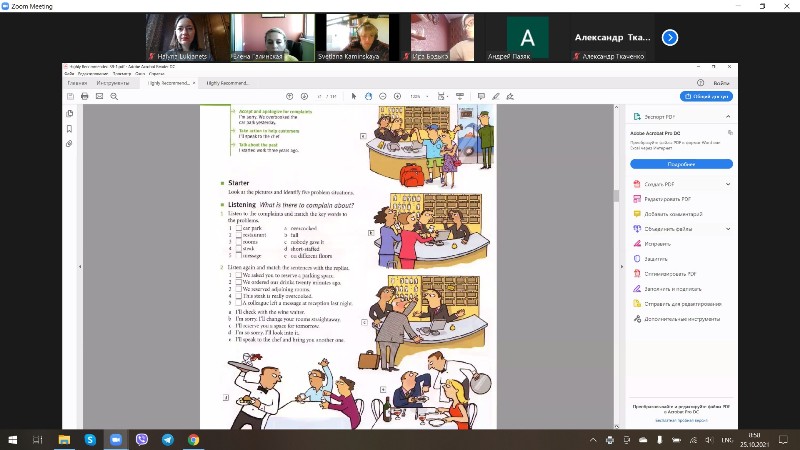800x450 pixels.
Task: Click the add comment speech bubble icon
Action: click(x=481, y=96)
